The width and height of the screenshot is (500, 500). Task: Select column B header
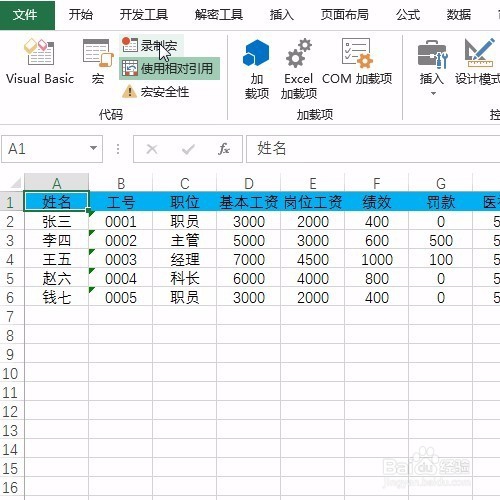click(x=121, y=183)
